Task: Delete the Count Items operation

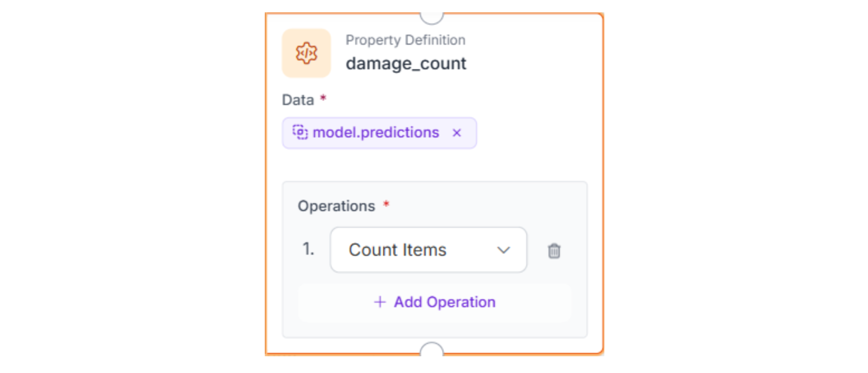Action: click(554, 251)
